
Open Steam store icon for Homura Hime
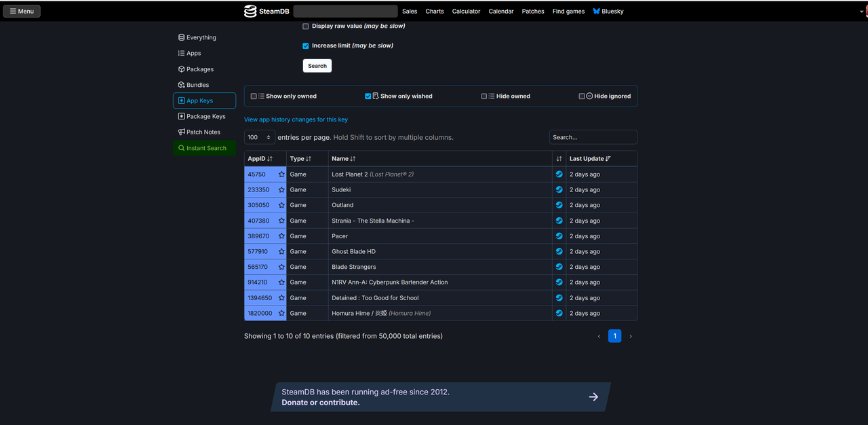tap(559, 314)
